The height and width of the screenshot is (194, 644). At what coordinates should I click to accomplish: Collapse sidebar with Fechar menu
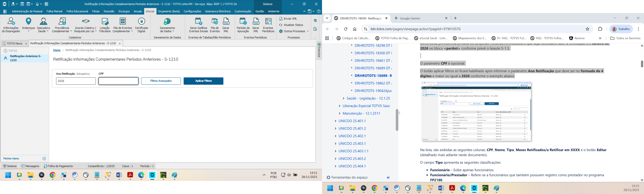(x=11, y=158)
